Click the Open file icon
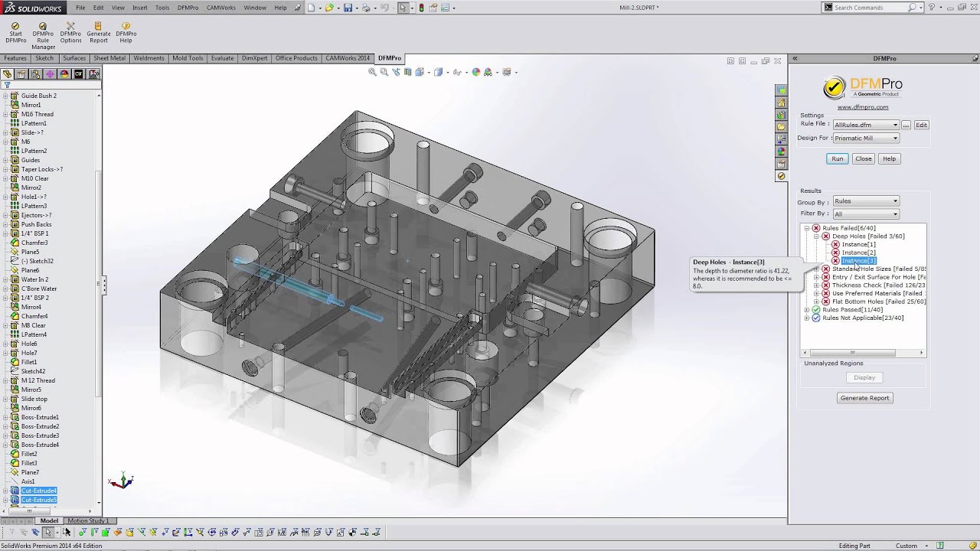The height and width of the screenshot is (551, 980). pyautogui.click(x=328, y=8)
